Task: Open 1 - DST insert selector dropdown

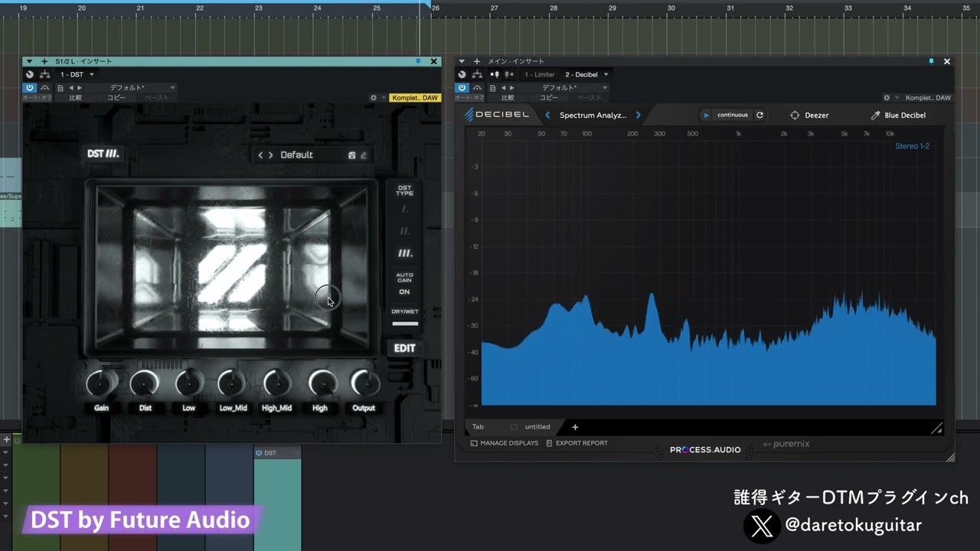Action: click(x=77, y=74)
